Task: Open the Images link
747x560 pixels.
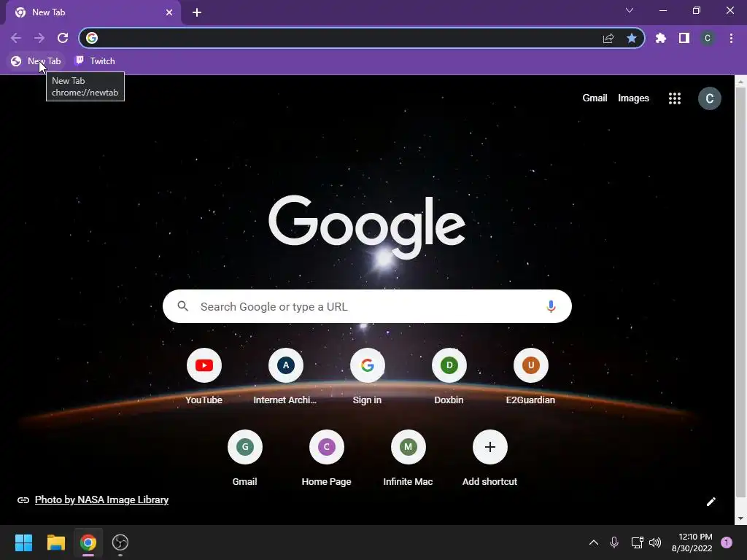Action: [633, 98]
